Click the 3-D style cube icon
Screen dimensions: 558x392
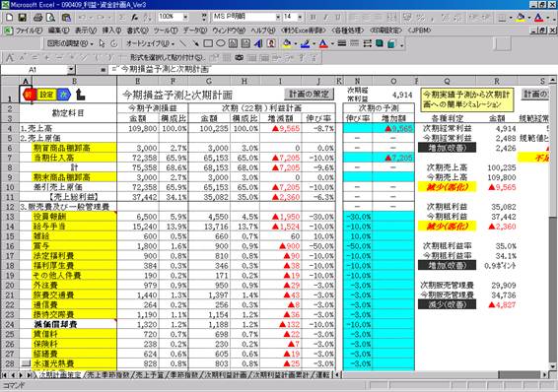point(391,43)
